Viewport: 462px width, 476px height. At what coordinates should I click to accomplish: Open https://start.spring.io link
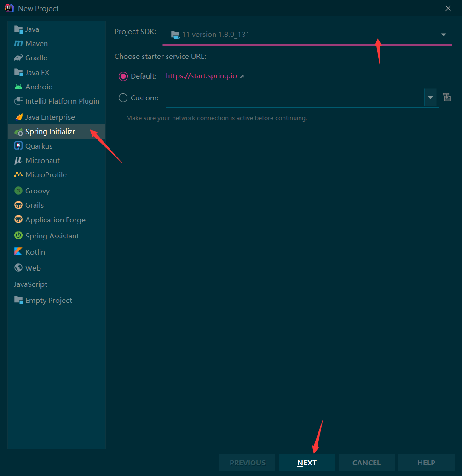[201, 76]
